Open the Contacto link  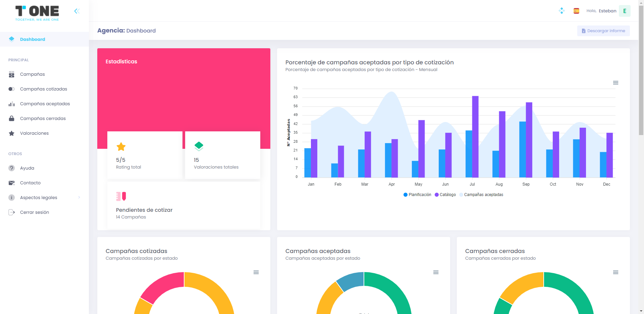44,183
